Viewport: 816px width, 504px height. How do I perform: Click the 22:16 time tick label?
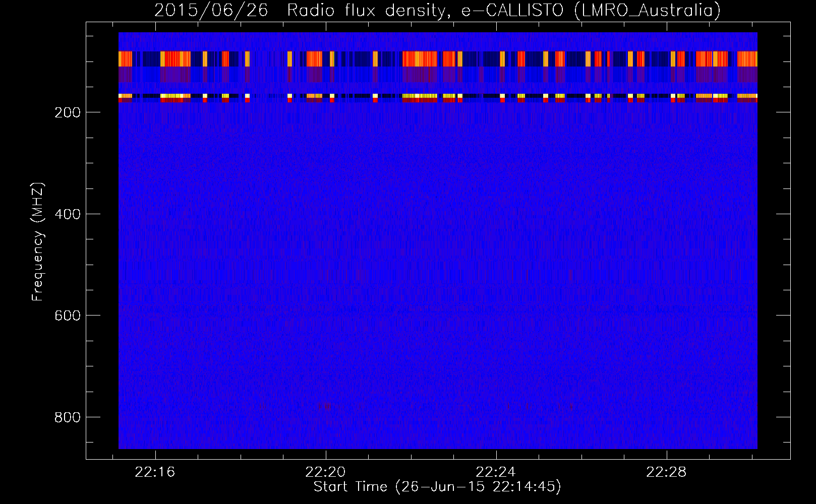(x=155, y=472)
